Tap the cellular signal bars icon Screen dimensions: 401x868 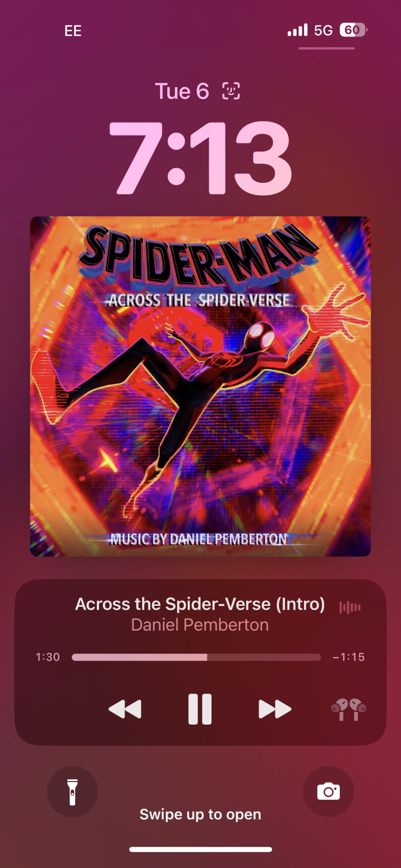tap(298, 30)
